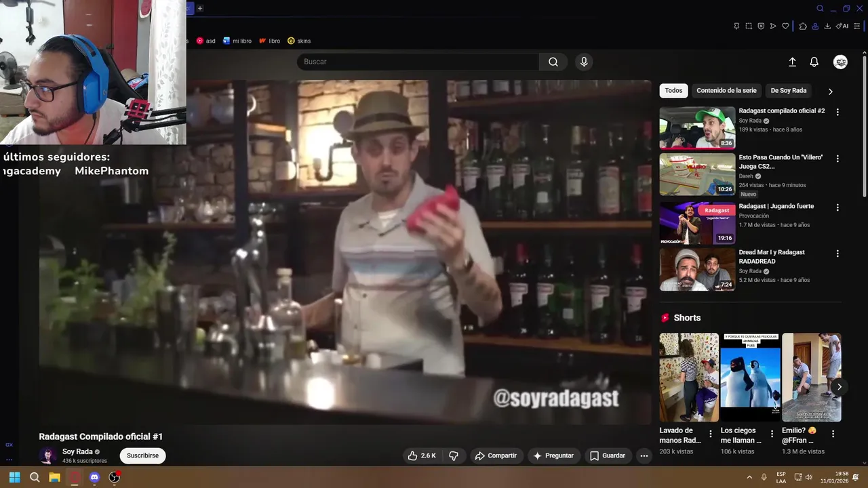Open Discord from the taskbar
Screen dimensions: 868x488
coord(94,477)
